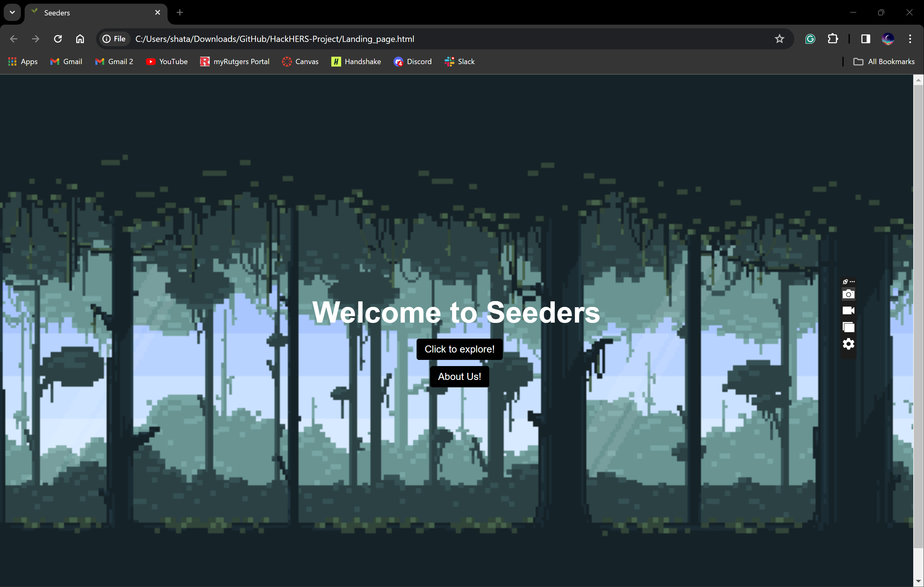Image resolution: width=924 pixels, height=587 pixels.
Task: Click the Chrome profile avatar
Action: [x=888, y=39]
